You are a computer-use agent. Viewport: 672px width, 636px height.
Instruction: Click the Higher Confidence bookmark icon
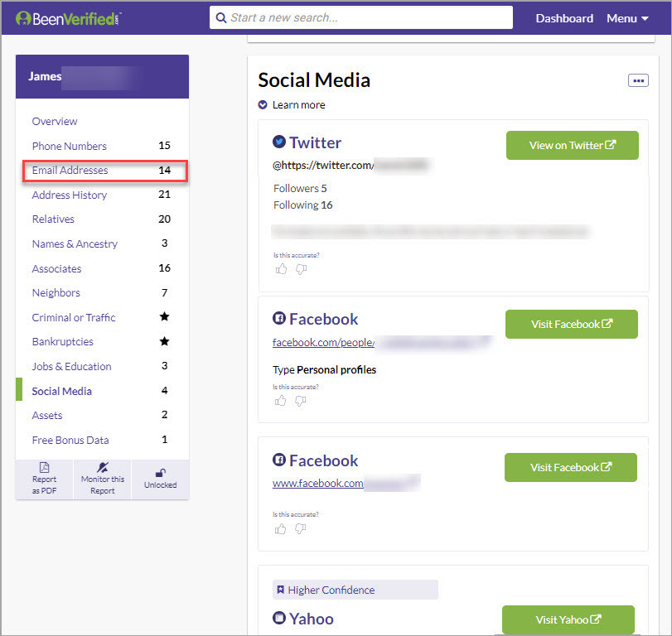(280, 590)
